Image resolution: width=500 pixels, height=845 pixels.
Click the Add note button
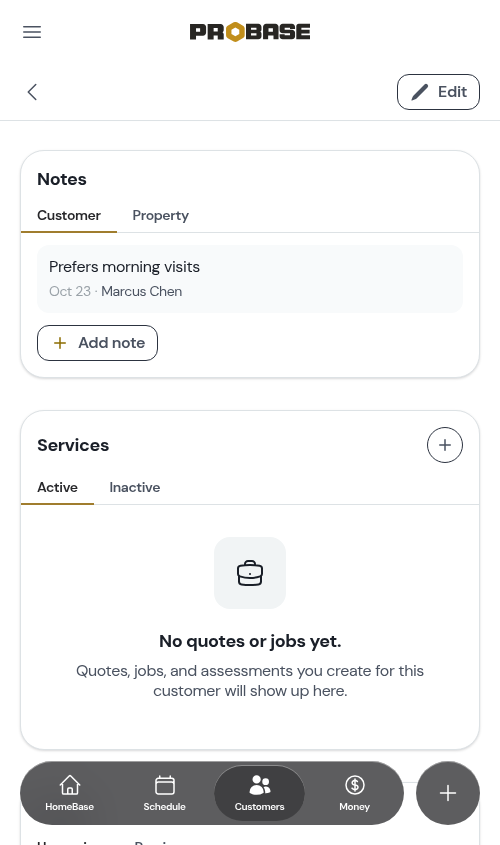pos(98,343)
